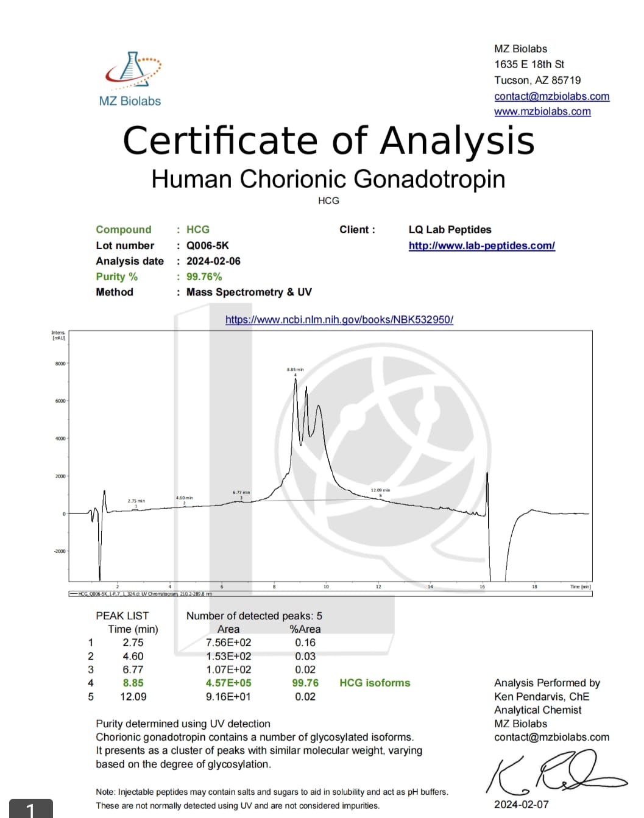Click the LQ Lab Peptides client name

[450, 230]
